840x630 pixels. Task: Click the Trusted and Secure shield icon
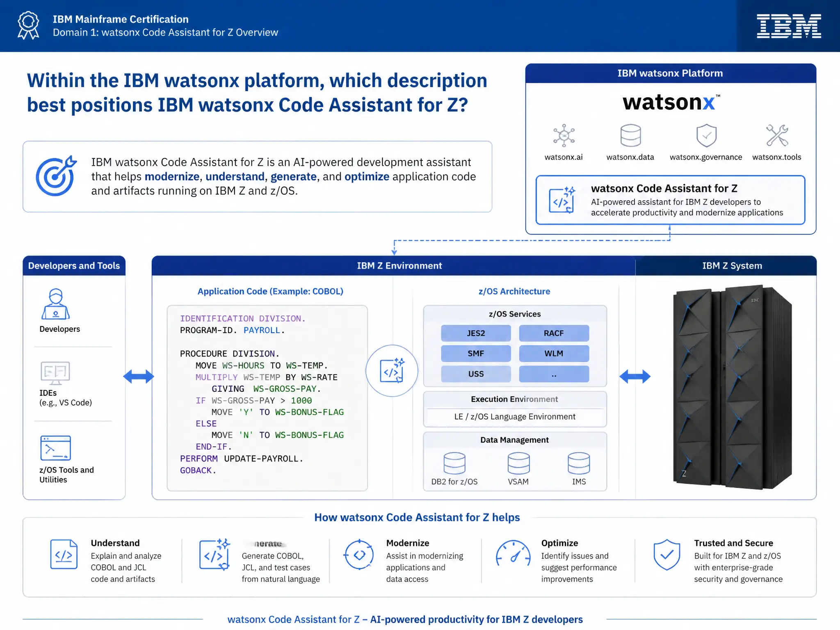[667, 555]
